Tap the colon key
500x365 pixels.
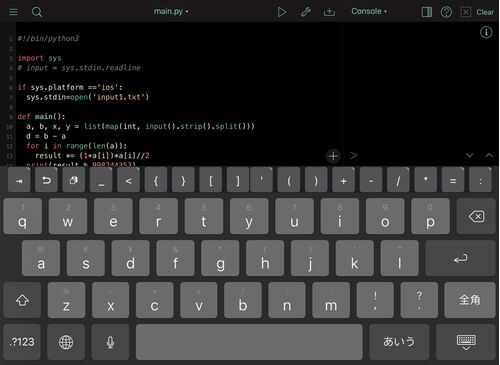tap(480, 180)
